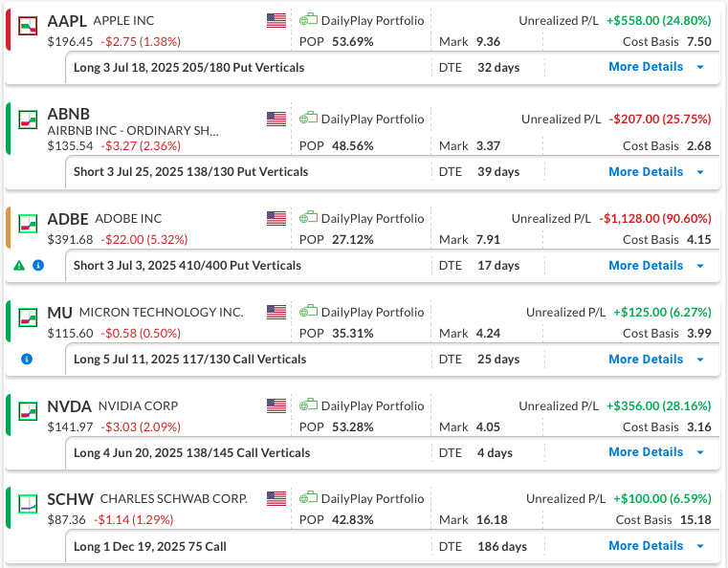The height and width of the screenshot is (568, 728).
Task: Click the +$100.00 (6.59%) unrealized P/L
Action: coord(663,499)
